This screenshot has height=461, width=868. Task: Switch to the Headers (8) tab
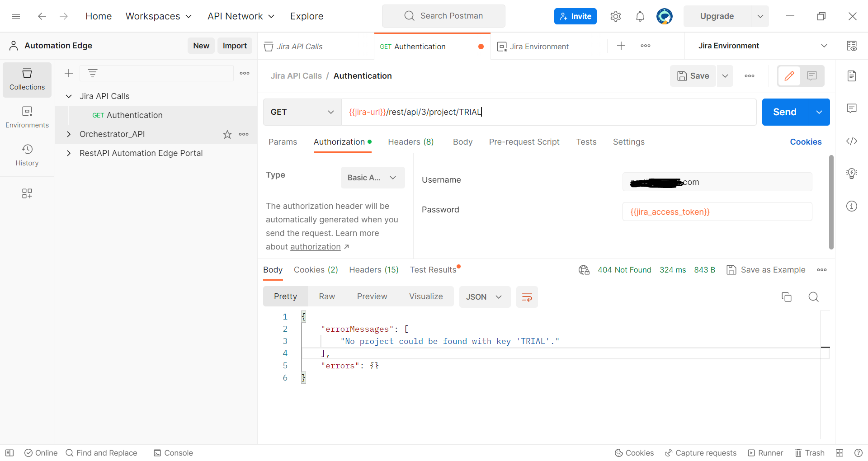410,141
